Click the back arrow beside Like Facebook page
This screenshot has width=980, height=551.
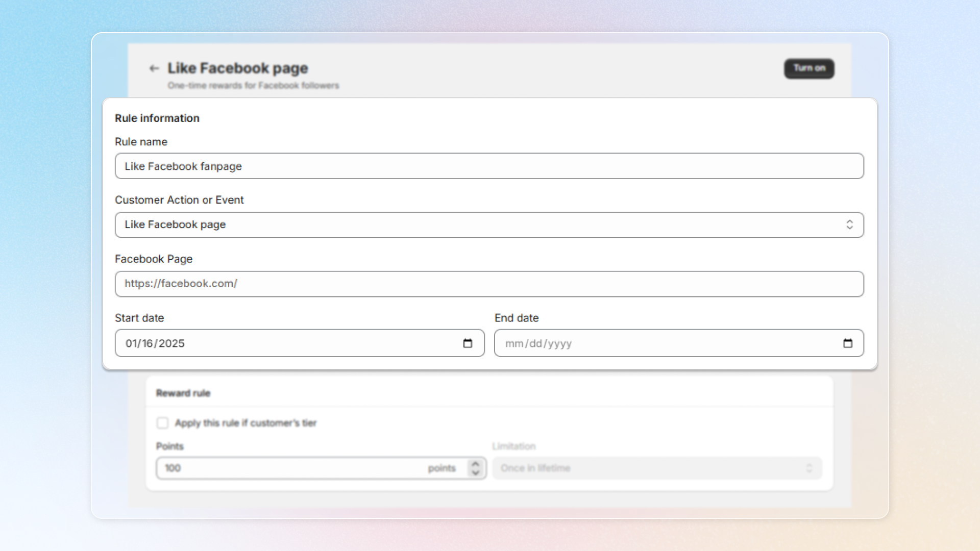154,68
